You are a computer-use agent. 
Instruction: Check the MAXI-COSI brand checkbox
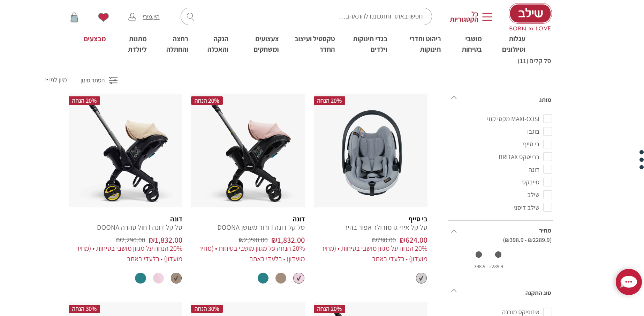click(547, 119)
